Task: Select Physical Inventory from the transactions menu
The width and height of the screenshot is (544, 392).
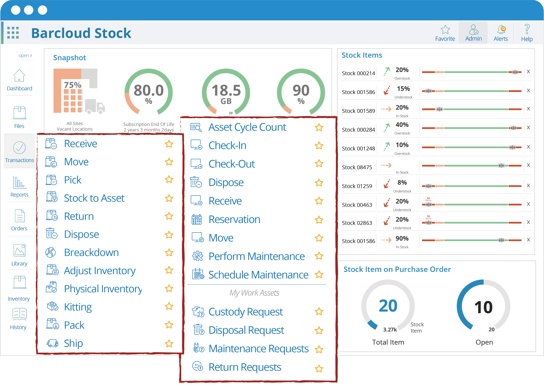Action: point(103,289)
